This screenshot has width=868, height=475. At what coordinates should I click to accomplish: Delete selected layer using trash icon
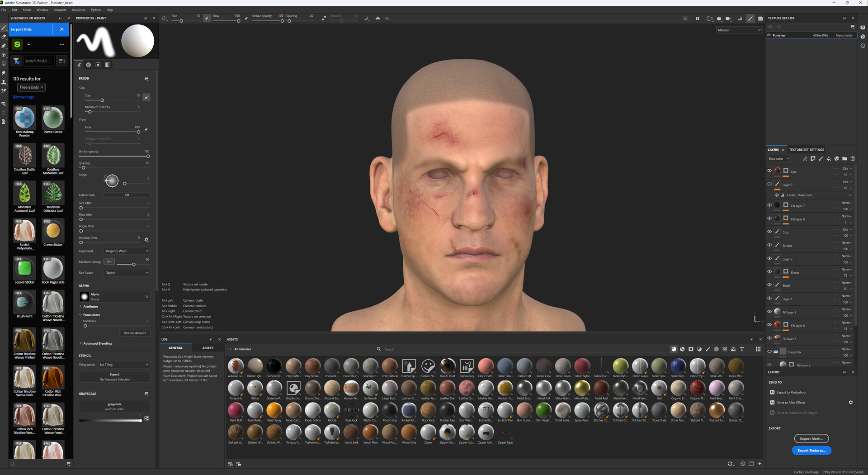[x=853, y=159]
